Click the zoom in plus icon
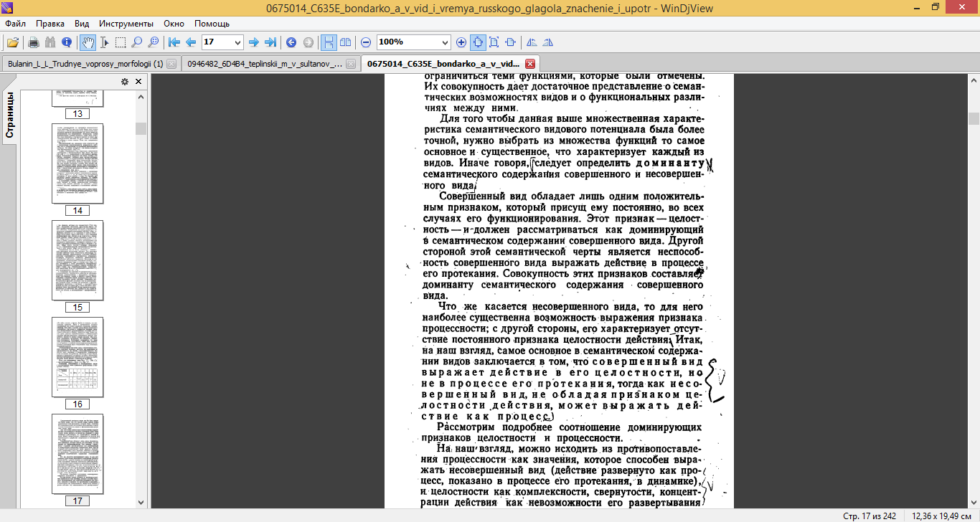This screenshot has width=980, height=522. [461, 42]
